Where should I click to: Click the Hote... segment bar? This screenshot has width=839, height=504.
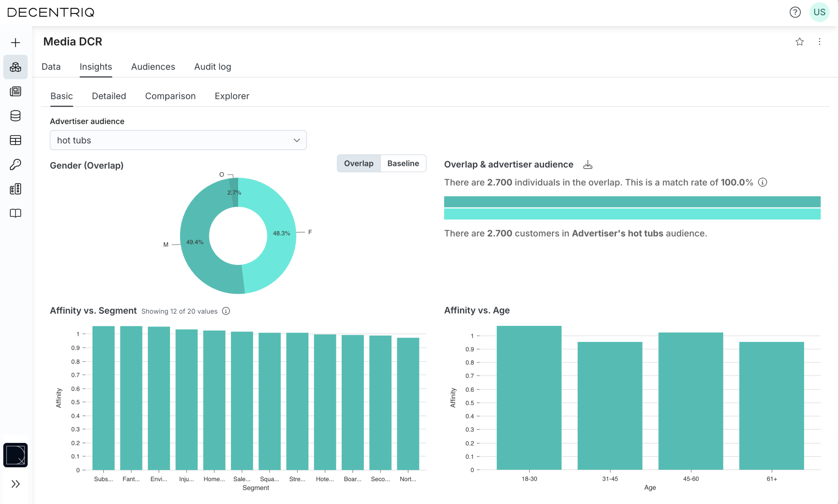click(325, 402)
